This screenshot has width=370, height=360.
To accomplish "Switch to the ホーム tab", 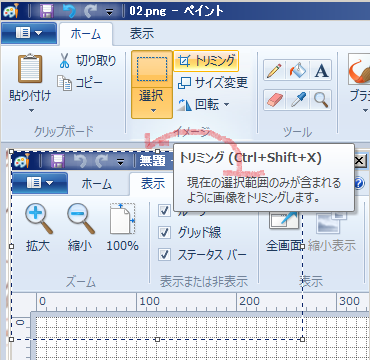I will tap(86, 34).
